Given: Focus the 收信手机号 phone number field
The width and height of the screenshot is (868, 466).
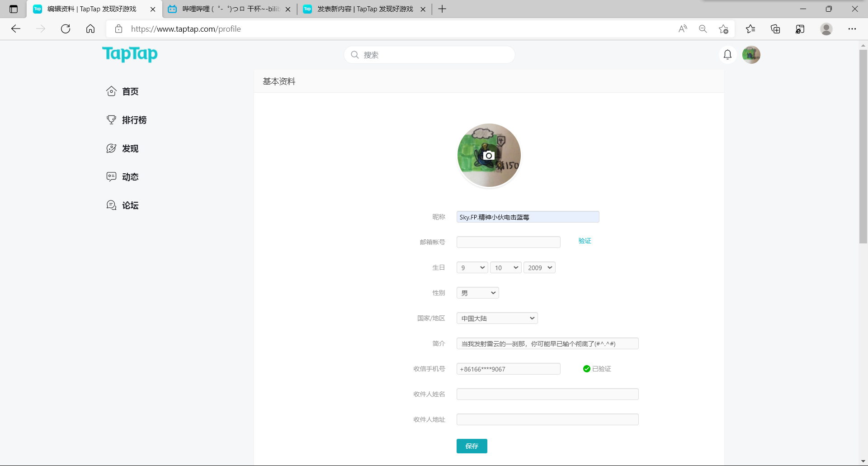Looking at the screenshot, I should coord(508,369).
